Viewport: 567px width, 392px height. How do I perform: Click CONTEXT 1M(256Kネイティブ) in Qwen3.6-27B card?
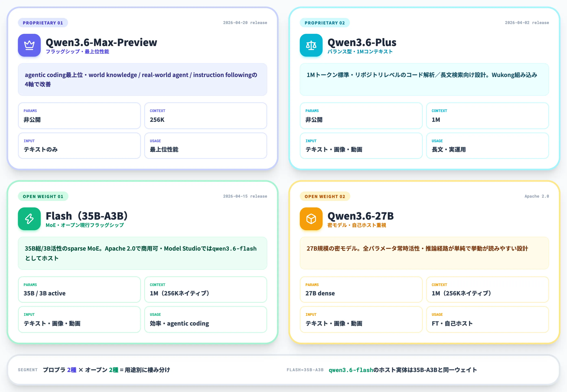pyautogui.click(x=487, y=289)
